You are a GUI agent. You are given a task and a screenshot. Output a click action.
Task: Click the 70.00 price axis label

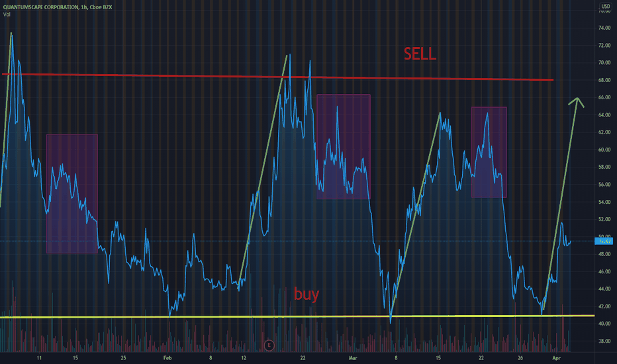pyautogui.click(x=604, y=63)
